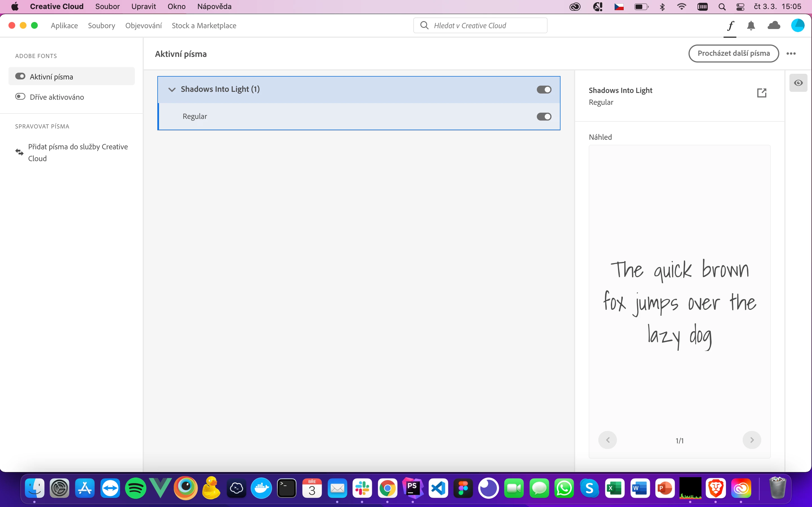Go to previous preview sample arrow
The height and width of the screenshot is (507, 812).
(x=608, y=440)
